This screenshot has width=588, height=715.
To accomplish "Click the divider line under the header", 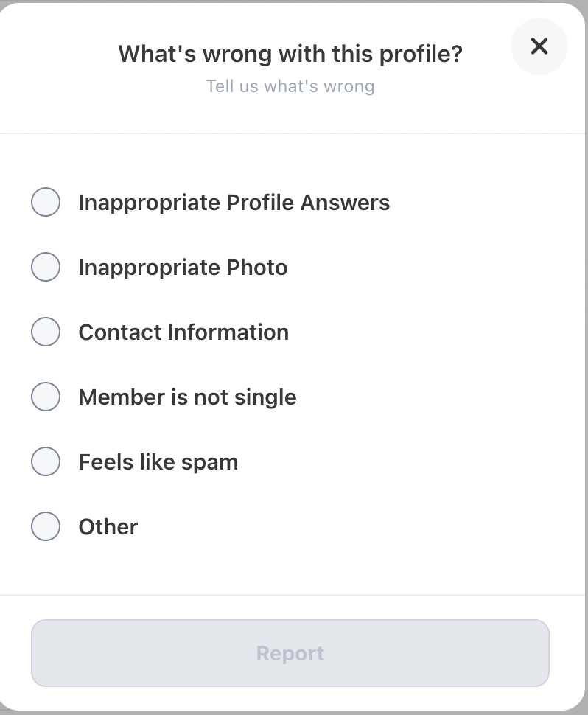I will click(292, 133).
